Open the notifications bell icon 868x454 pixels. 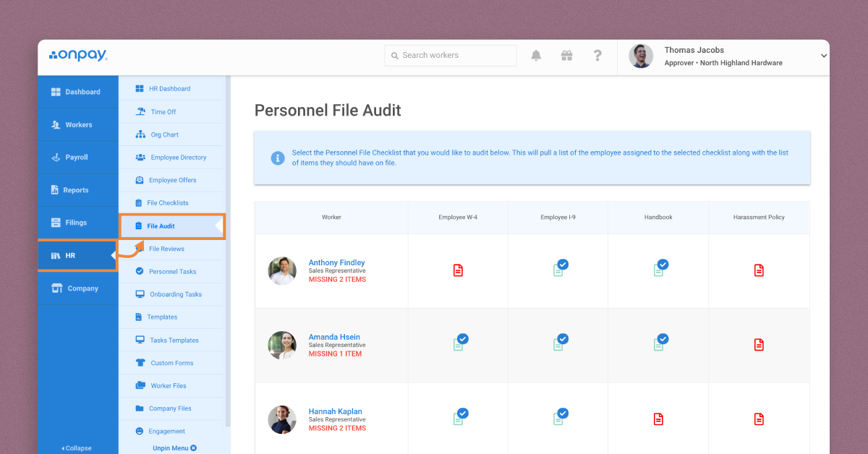pos(536,56)
